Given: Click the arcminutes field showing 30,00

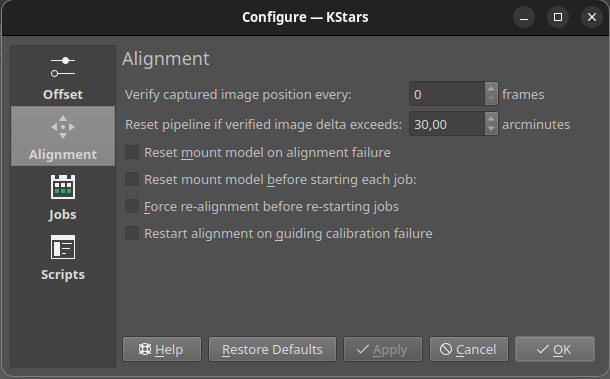Looking at the screenshot, I should tap(447, 124).
